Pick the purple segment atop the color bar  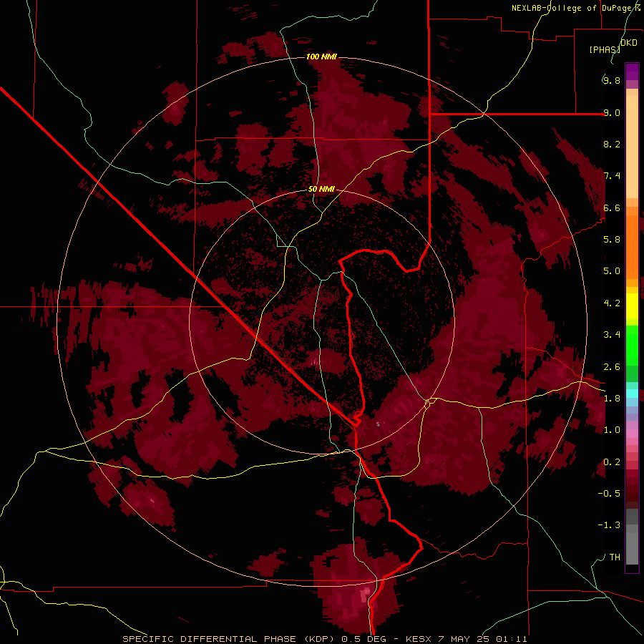point(632,72)
